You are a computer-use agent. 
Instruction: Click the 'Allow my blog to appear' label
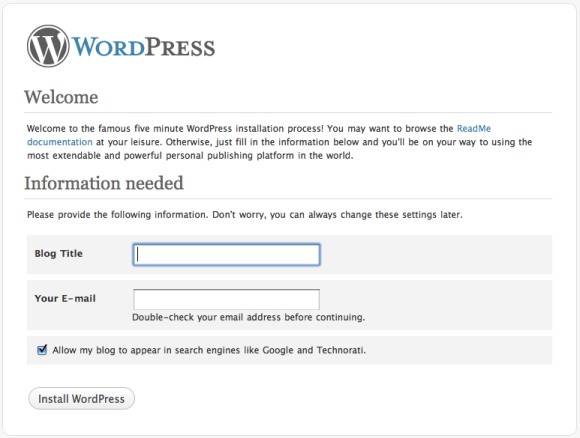pyautogui.click(x=209, y=350)
